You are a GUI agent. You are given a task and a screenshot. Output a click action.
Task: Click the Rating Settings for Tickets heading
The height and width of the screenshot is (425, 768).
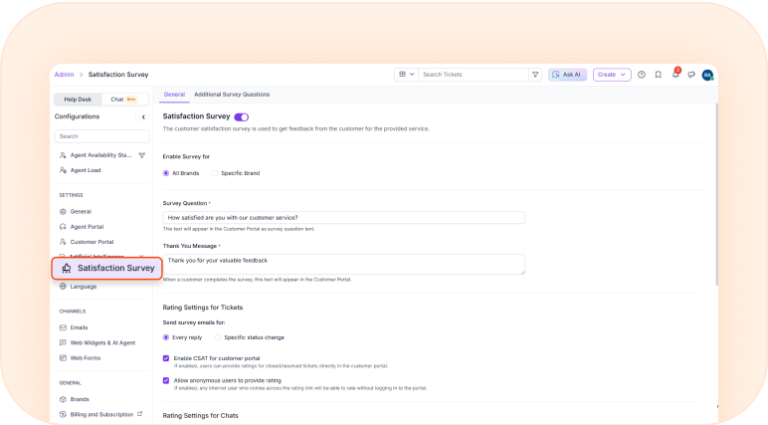point(203,307)
